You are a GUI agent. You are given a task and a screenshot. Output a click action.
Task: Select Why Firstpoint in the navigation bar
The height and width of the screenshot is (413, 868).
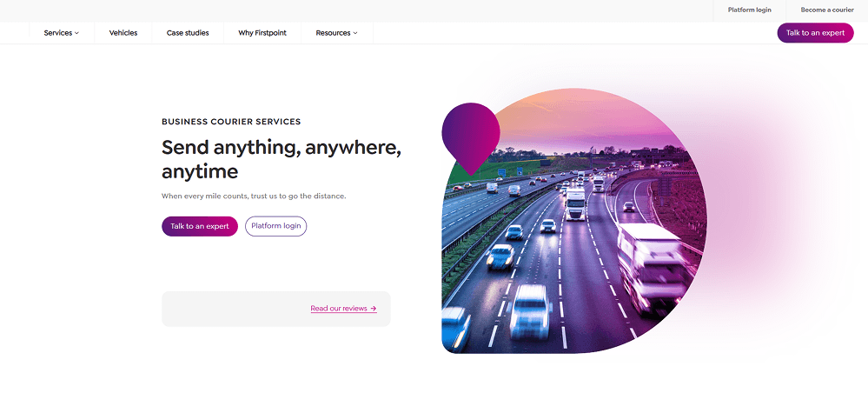click(262, 33)
